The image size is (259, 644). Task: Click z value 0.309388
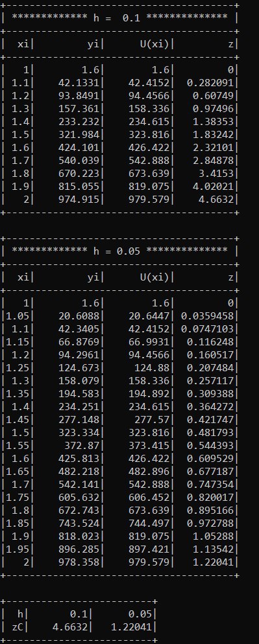(x=210, y=394)
